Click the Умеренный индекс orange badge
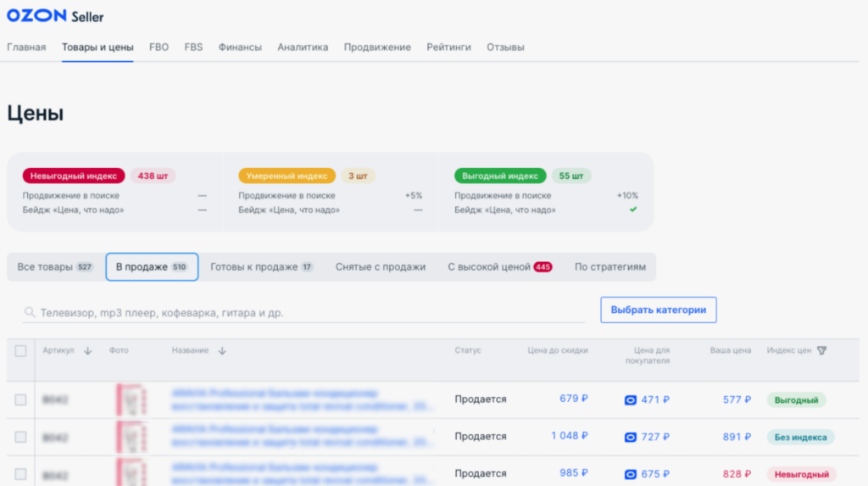Image resolution: width=868 pixels, height=486 pixels. point(287,176)
